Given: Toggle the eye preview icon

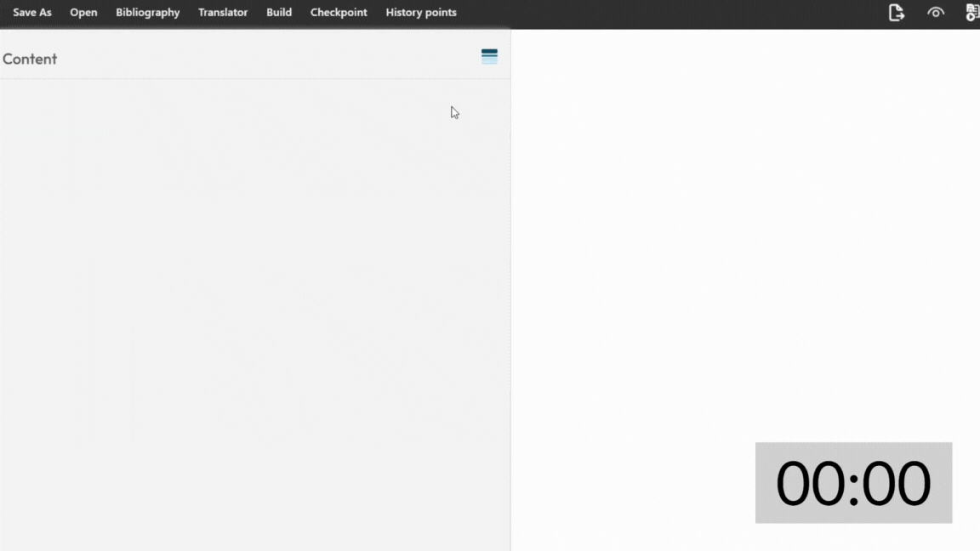Looking at the screenshot, I should 936,13.
